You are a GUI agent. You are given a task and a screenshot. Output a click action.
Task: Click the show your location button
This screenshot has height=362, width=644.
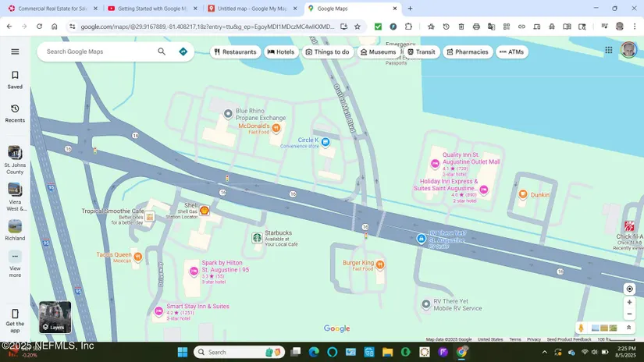630,289
